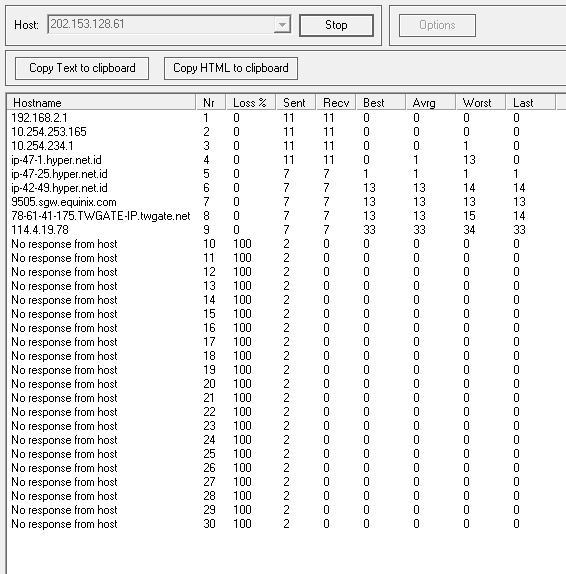
Task: Sort by the Recv column header
Action: [336, 102]
